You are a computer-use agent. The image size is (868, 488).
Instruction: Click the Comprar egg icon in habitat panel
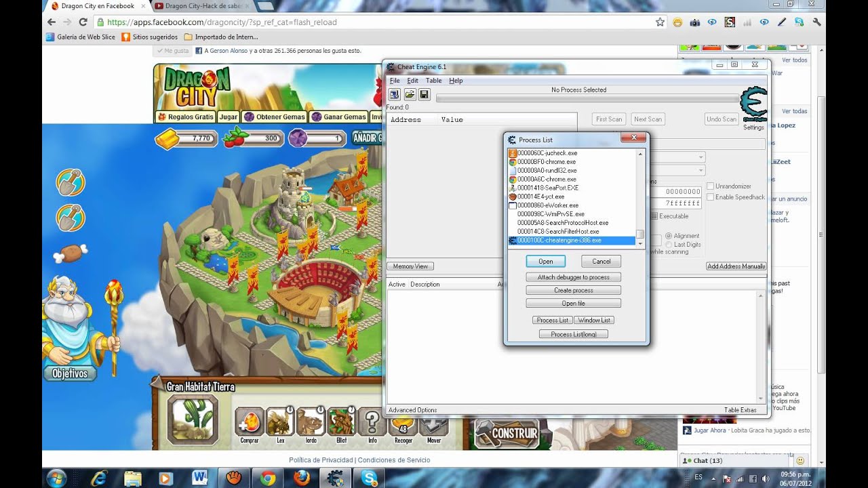pyautogui.click(x=249, y=422)
